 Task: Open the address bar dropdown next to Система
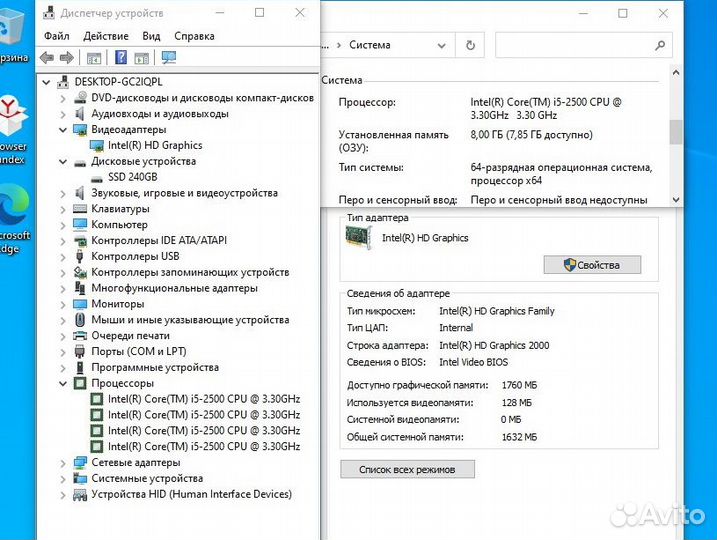pos(441,45)
